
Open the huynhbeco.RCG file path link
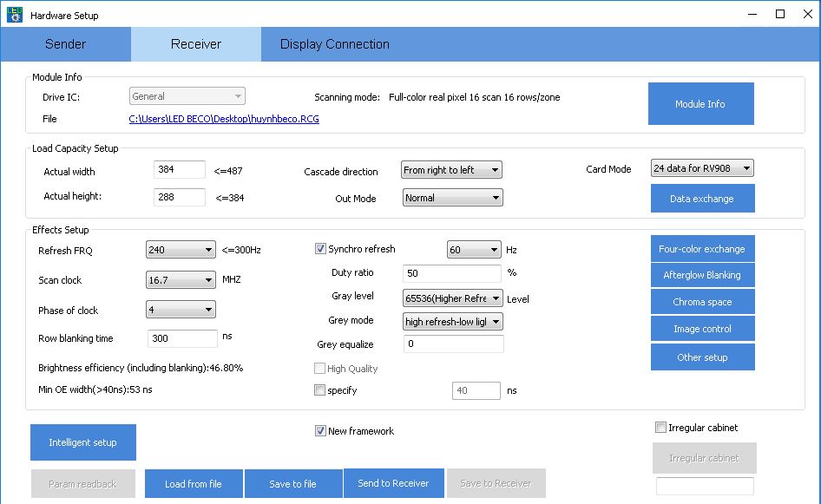click(224, 119)
